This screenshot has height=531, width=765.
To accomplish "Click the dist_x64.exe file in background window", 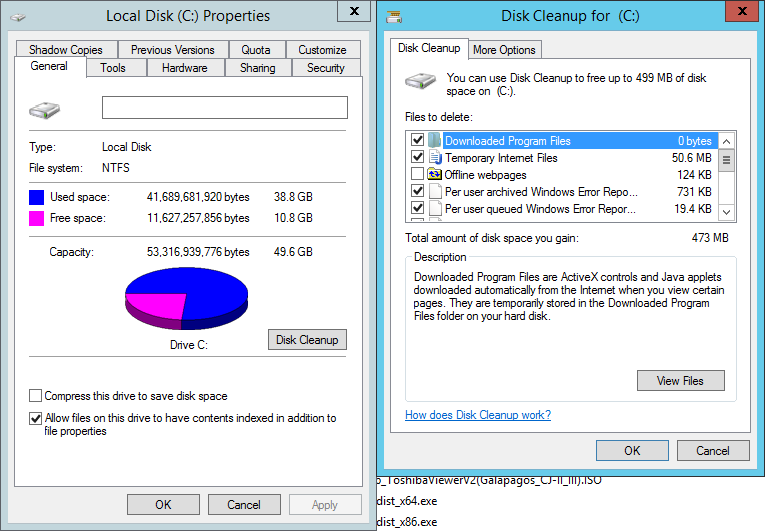I will pos(407,501).
